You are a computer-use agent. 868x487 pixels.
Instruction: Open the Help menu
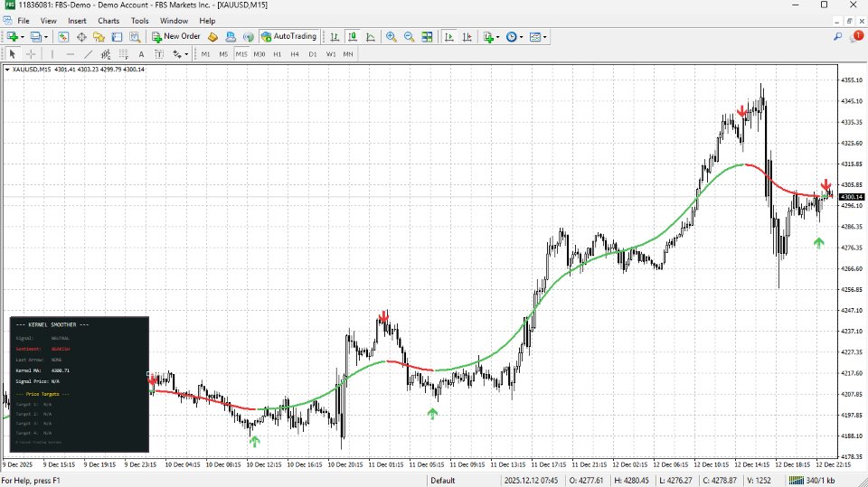point(207,21)
